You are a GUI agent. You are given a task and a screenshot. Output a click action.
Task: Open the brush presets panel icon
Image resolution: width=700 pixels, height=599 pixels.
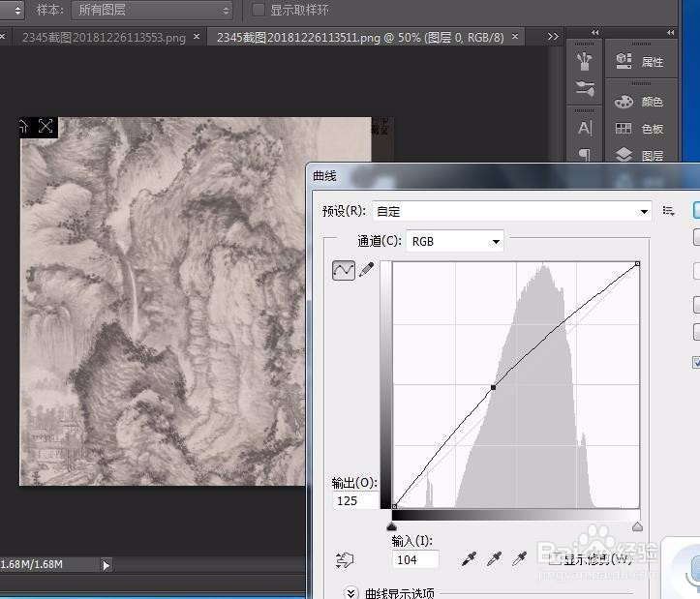pyautogui.click(x=585, y=61)
